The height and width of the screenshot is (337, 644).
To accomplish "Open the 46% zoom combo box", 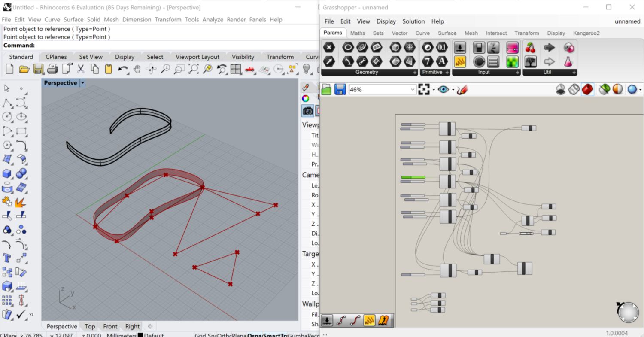I will click(x=383, y=89).
